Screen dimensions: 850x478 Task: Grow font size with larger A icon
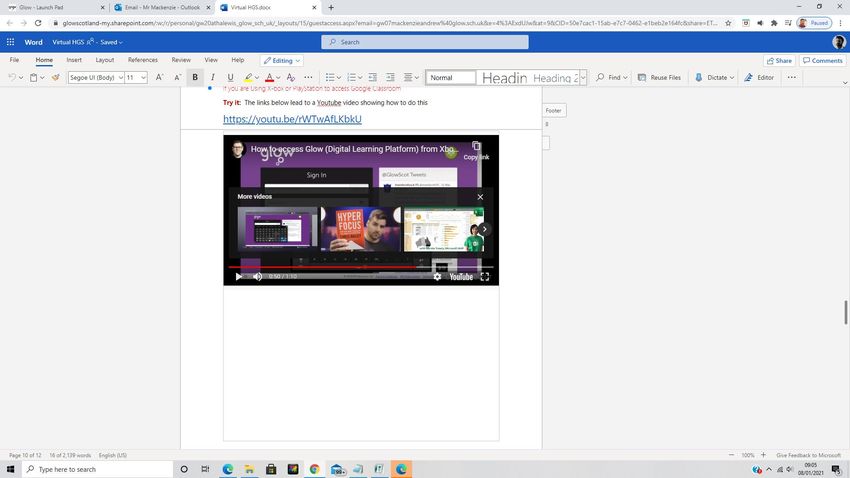(x=159, y=77)
